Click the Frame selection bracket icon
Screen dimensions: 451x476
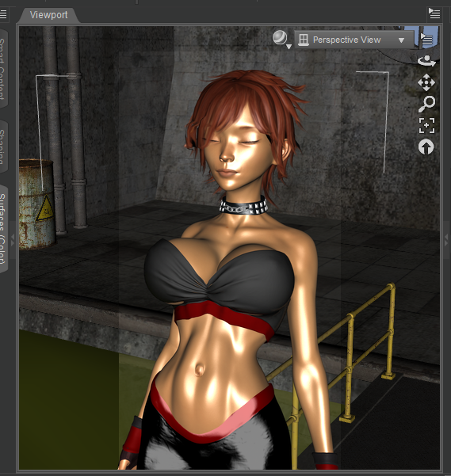(426, 125)
